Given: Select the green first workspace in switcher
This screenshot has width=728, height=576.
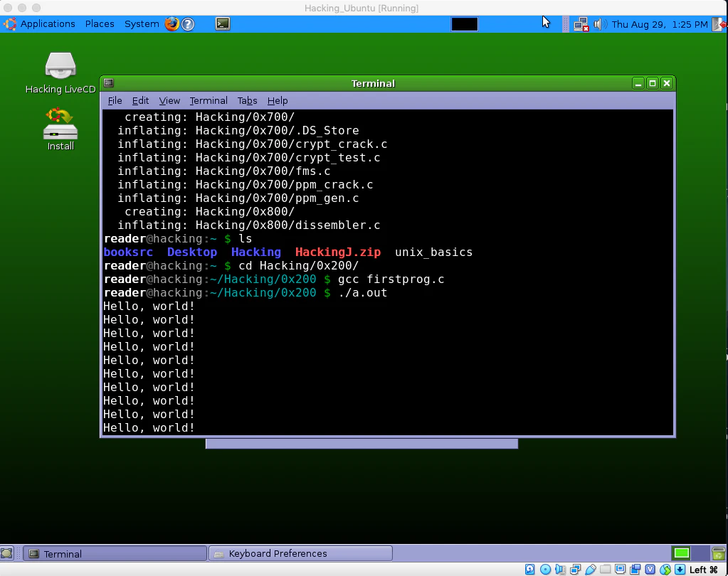Looking at the screenshot, I should point(682,553).
